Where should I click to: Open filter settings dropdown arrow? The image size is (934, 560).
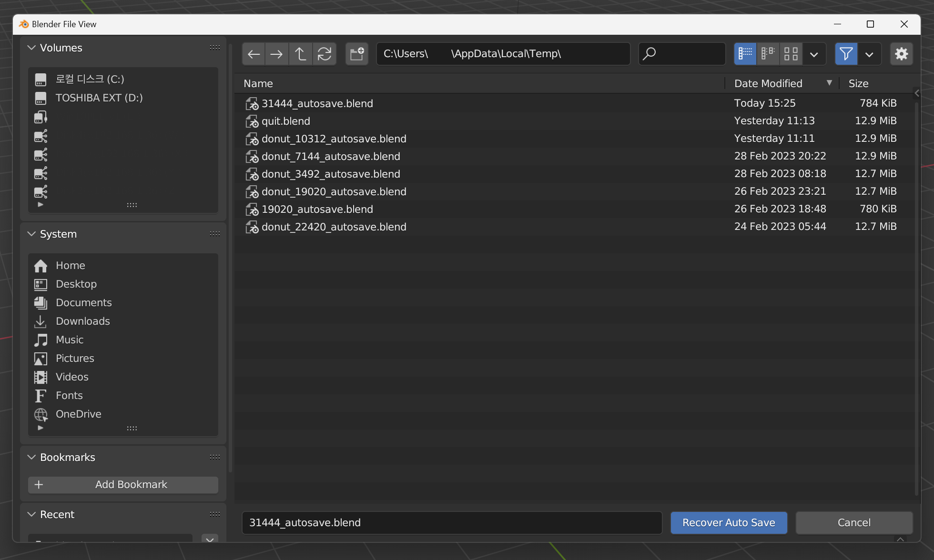pyautogui.click(x=869, y=54)
